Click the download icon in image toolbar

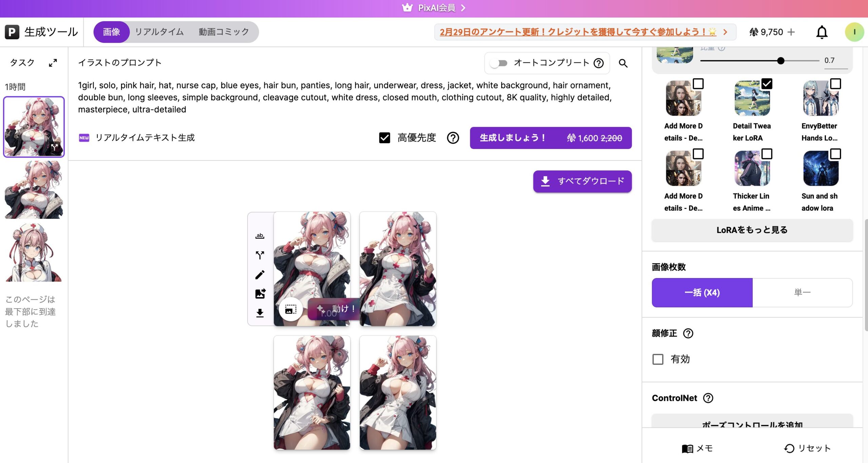click(x=260, y=313)
